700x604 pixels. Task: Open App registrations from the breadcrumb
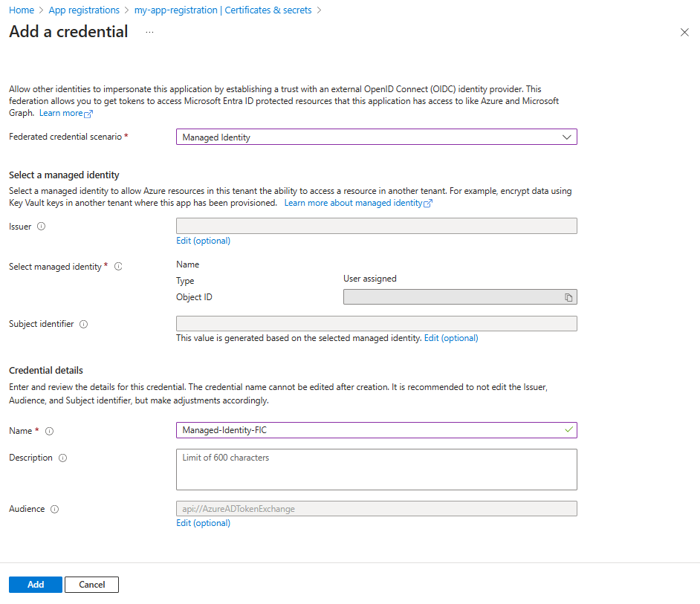[x=84, y=10]
